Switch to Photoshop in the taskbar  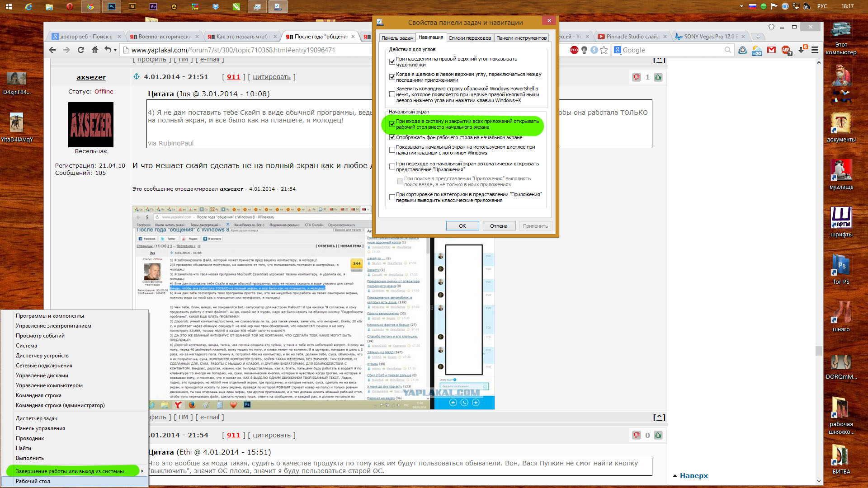[x=112, y=6]
